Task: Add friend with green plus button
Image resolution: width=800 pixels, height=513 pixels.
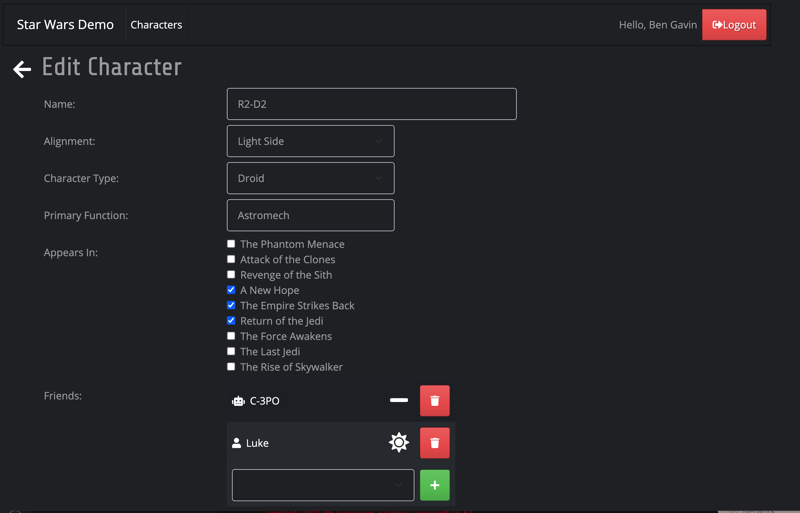Action: (435, 485)
